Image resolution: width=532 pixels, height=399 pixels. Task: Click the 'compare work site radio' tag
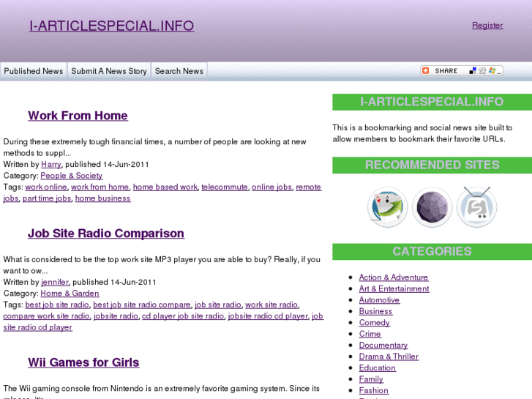[x=47, y=316]
